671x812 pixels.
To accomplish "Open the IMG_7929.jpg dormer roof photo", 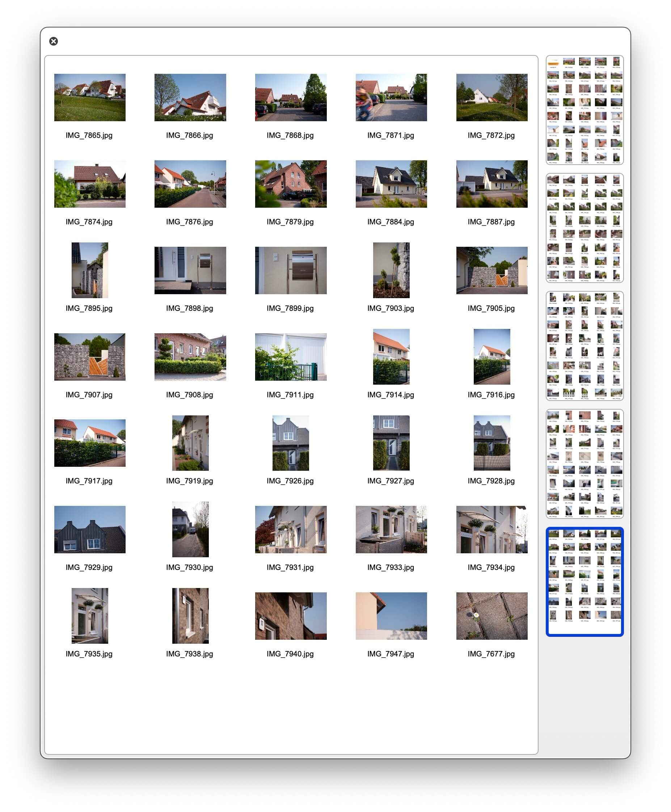I will 90,529.
